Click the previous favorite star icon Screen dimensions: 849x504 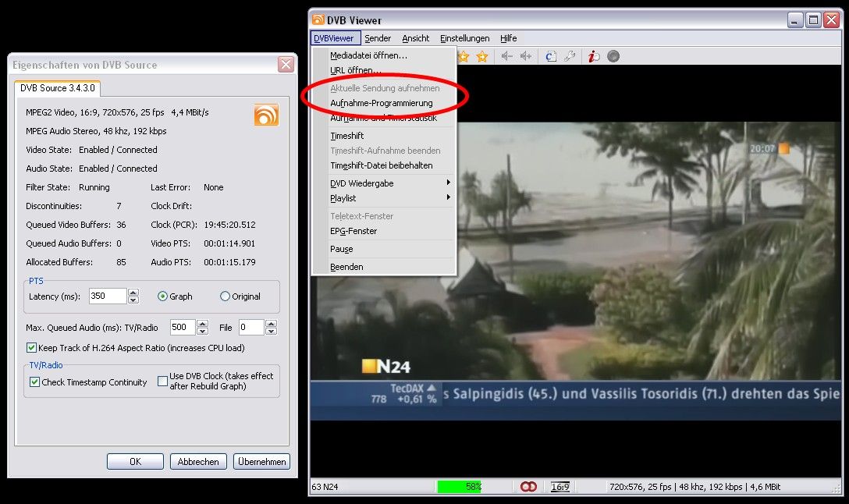464,56
